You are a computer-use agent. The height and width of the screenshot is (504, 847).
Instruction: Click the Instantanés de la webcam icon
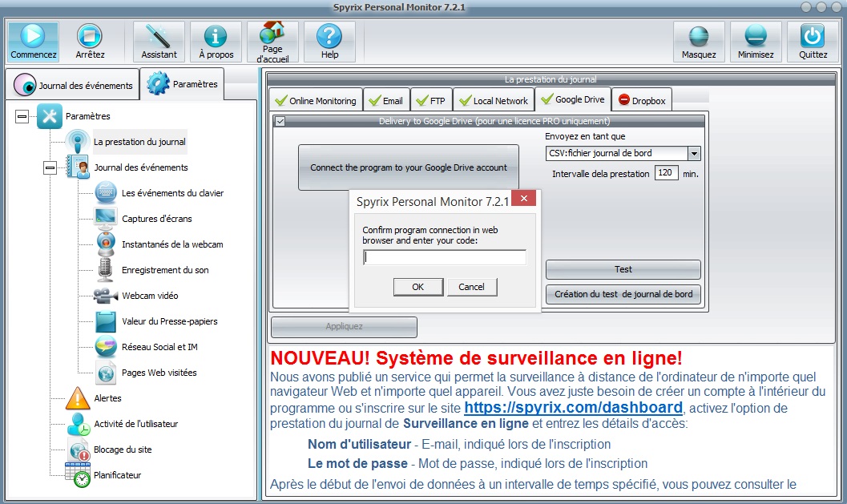(106, 244)
